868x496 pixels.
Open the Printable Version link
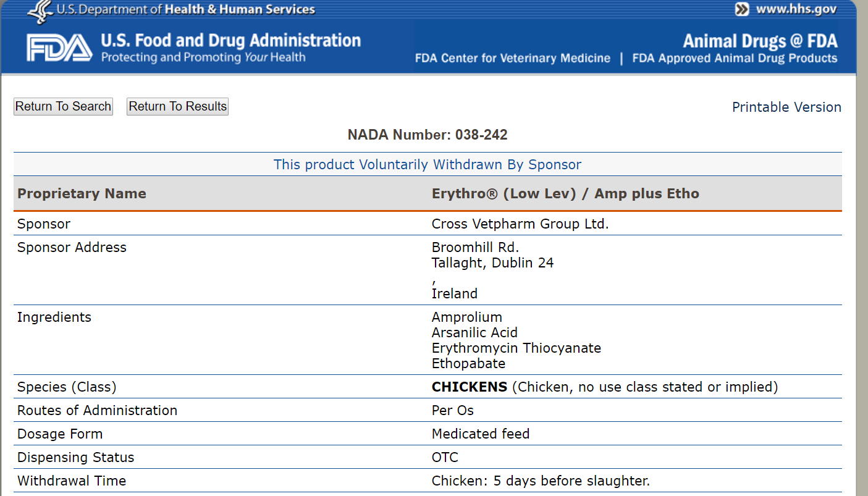(x=786, y=107)
